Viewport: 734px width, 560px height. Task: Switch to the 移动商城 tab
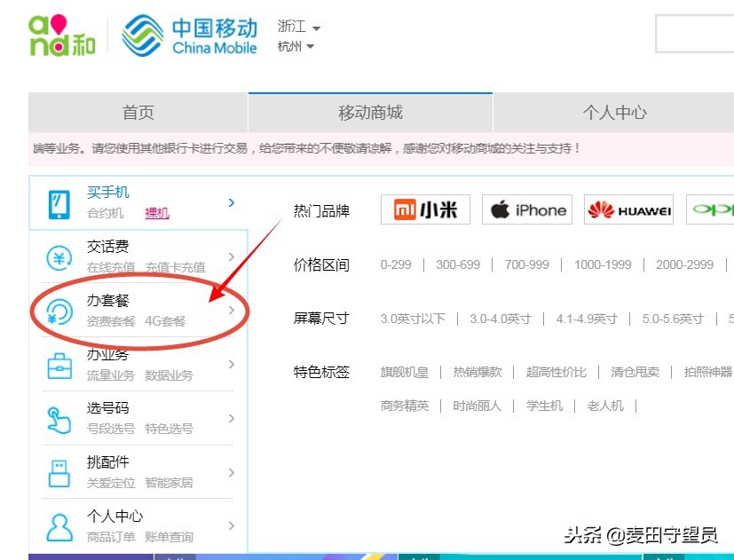click(370, 113)
